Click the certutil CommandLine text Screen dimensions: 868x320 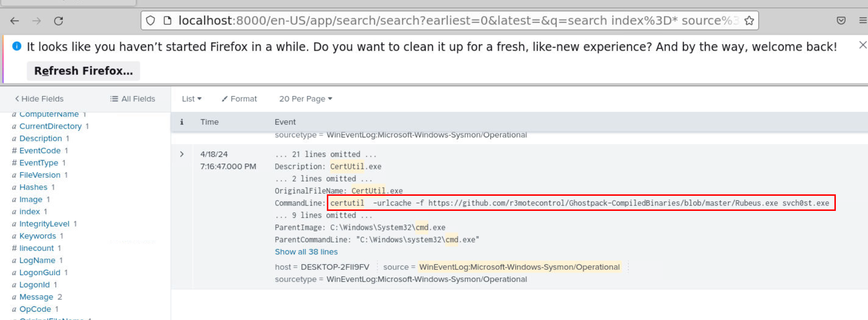580,203
